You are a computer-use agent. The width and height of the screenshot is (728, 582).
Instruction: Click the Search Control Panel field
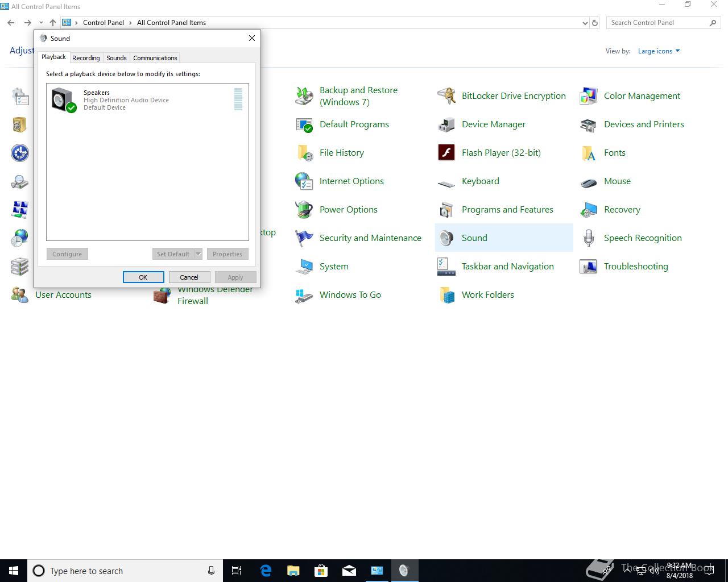[657, 23]
